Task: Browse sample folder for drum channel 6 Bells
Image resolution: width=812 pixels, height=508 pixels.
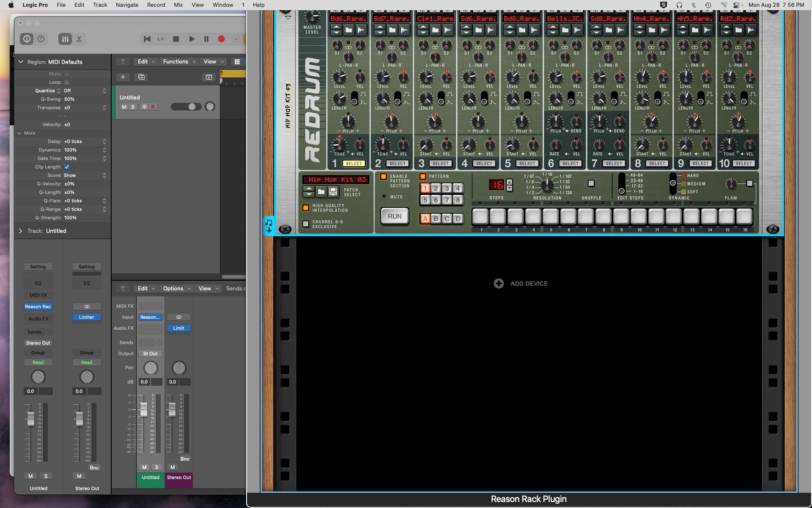Action: tap(565, 30)
